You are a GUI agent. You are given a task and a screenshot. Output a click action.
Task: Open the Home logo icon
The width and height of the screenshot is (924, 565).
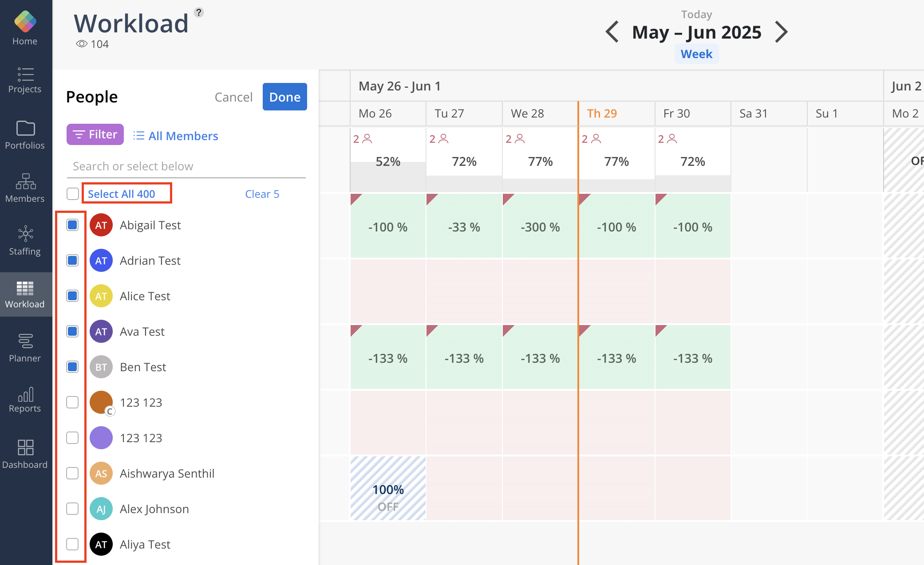(x=25, y=21)
